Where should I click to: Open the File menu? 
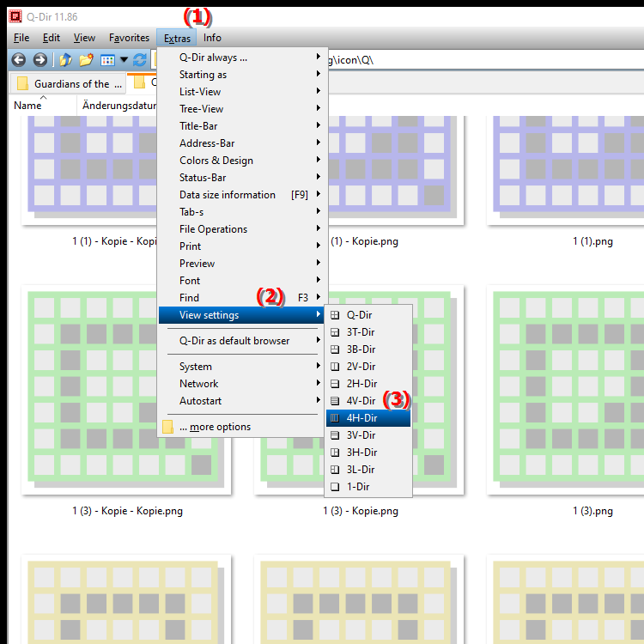21,38
